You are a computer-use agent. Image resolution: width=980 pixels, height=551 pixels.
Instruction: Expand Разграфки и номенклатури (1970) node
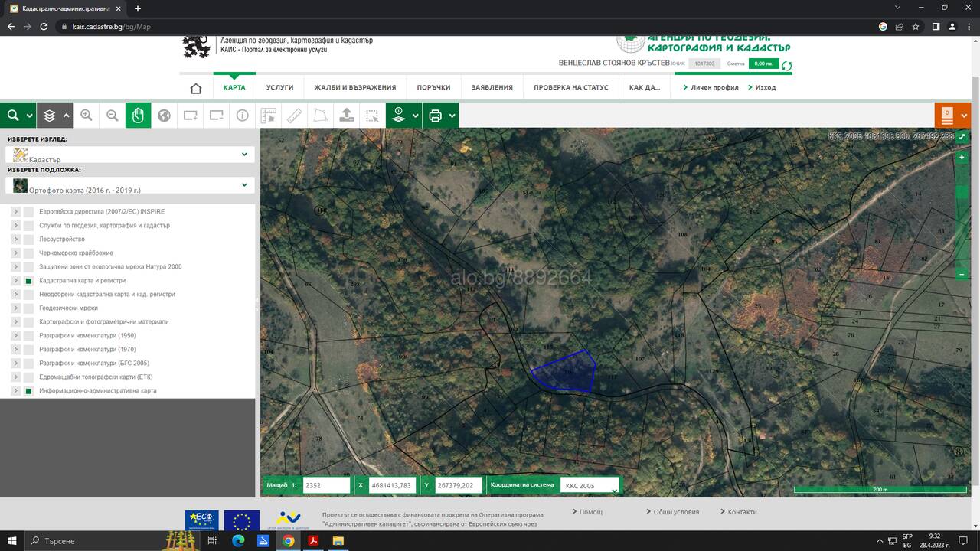(x=15, y=350)
